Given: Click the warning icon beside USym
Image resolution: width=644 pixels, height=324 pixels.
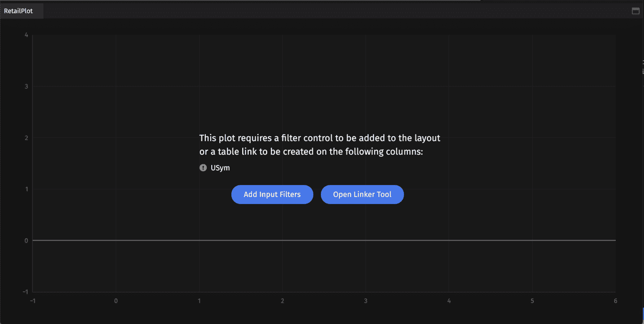Looking at the screenshot, I should tap(203, 168).
